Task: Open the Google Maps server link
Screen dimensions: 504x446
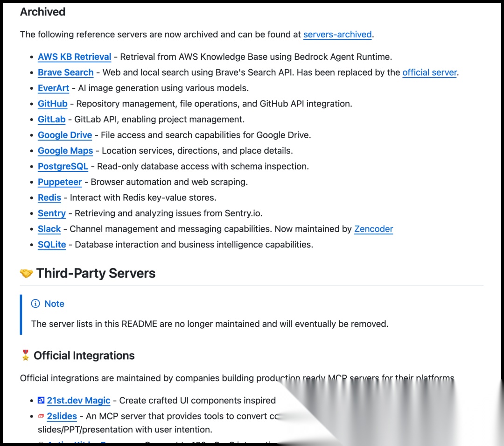Action: [65, 150]
